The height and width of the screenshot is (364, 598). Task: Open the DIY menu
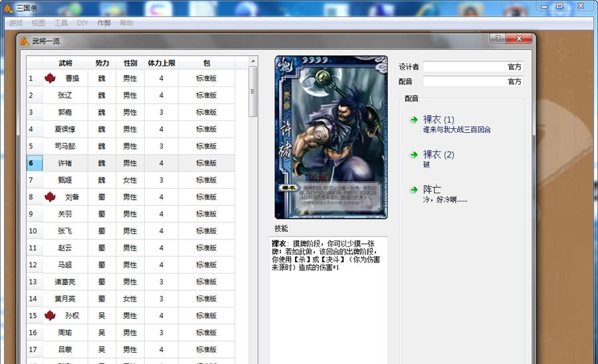point(82,23)
